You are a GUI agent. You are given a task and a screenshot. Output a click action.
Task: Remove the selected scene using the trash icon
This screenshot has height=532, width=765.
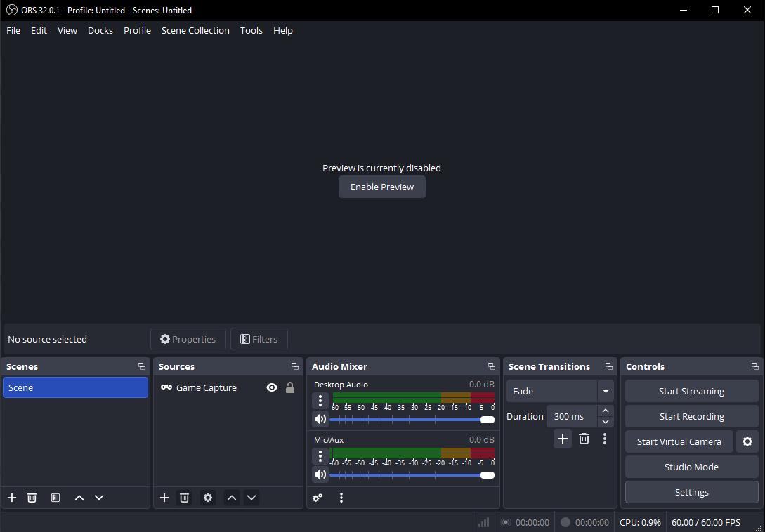[x=32, y=498]
